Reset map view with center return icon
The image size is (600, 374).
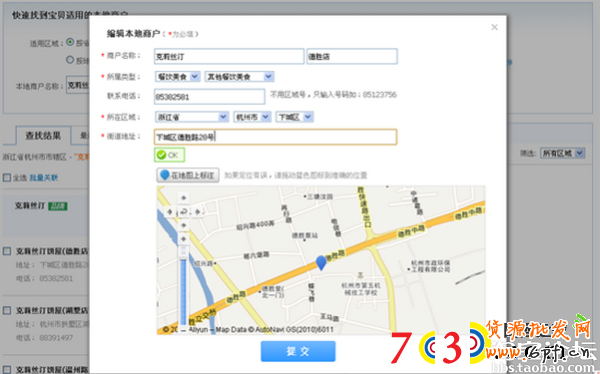click(184, 212)
